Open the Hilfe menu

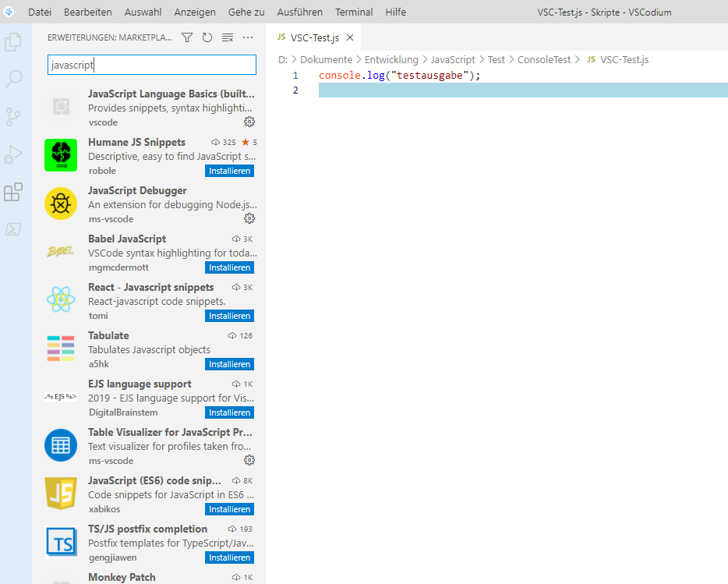pyautogui.click(x=396, y=12)
